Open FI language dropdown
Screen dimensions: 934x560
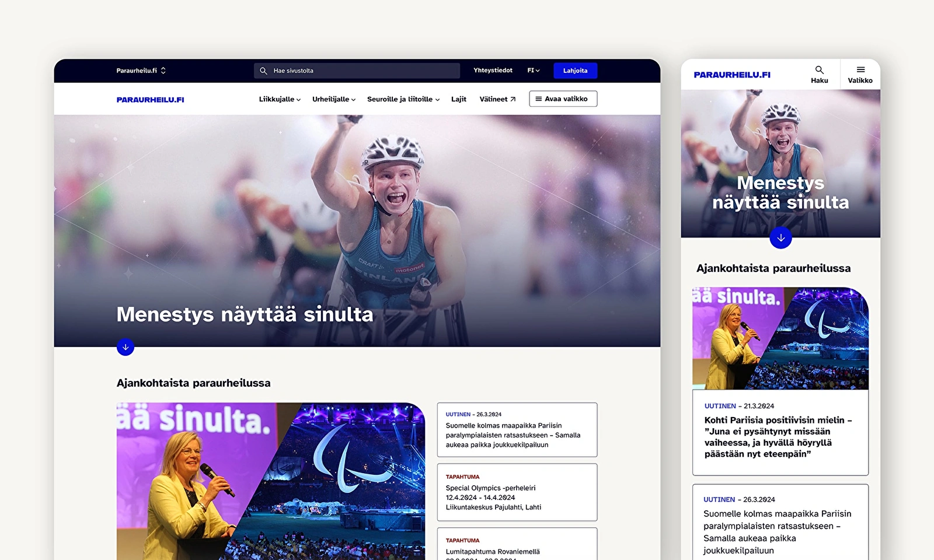point(534,71)
